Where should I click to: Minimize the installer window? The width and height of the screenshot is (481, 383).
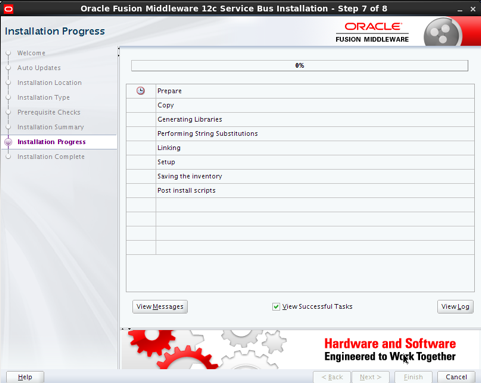[x=460, y=9]
